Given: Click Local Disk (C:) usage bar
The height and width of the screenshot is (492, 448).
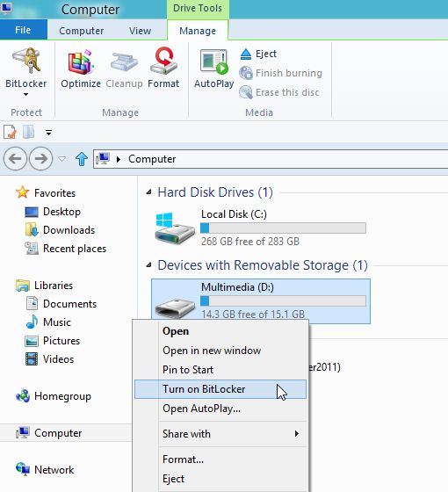Looking at the screenshot, I should (283, 228).
